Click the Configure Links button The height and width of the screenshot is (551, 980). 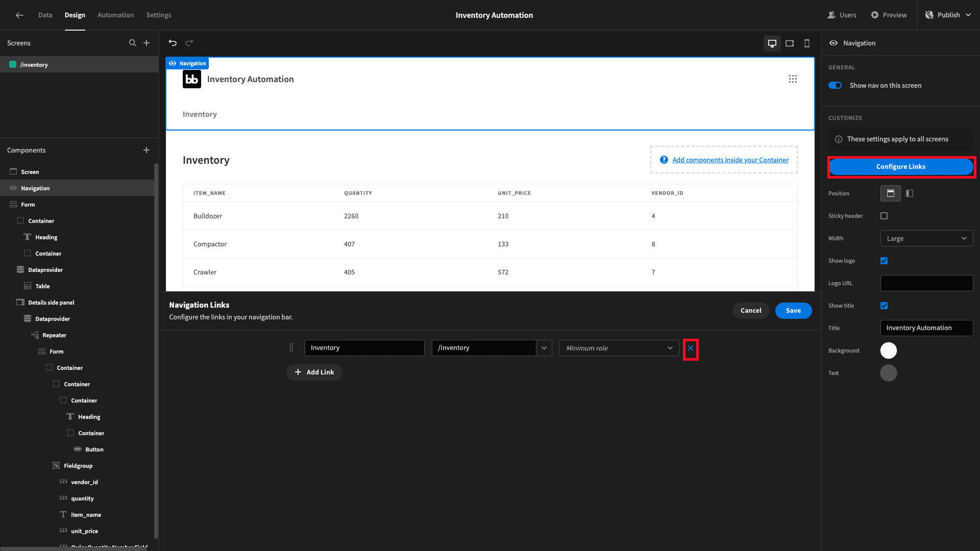point(901,167)
